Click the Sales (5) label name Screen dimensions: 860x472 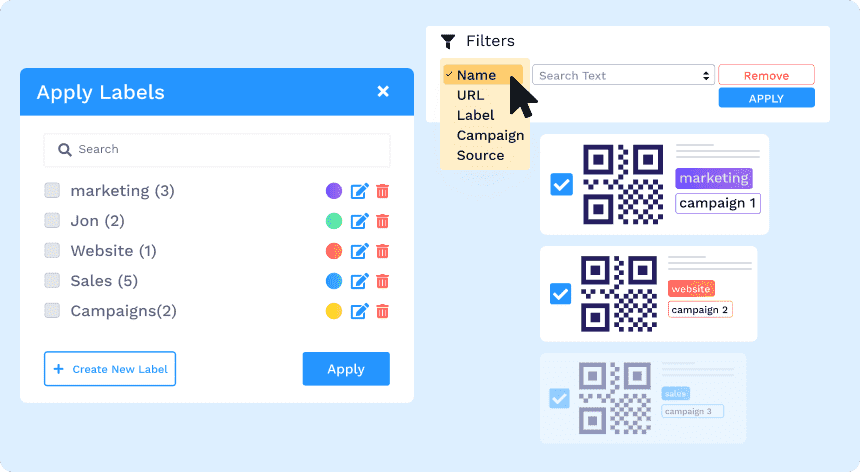104,281
